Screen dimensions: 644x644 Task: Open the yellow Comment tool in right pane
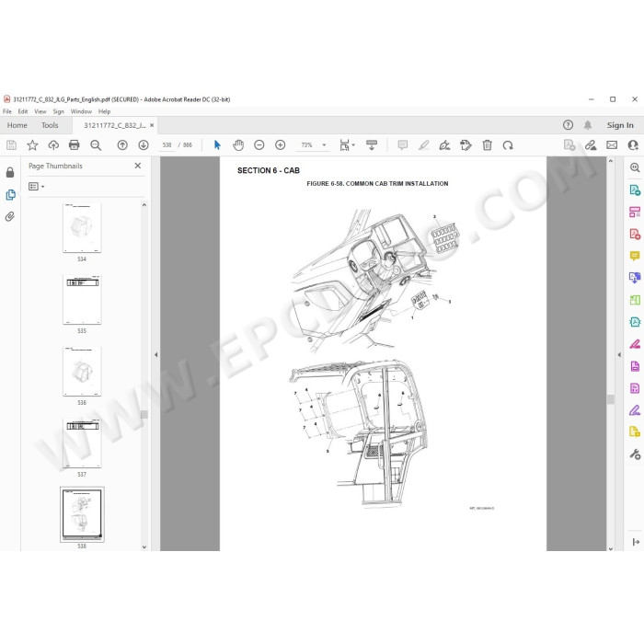pyautogui.click(x=635, y=256)
